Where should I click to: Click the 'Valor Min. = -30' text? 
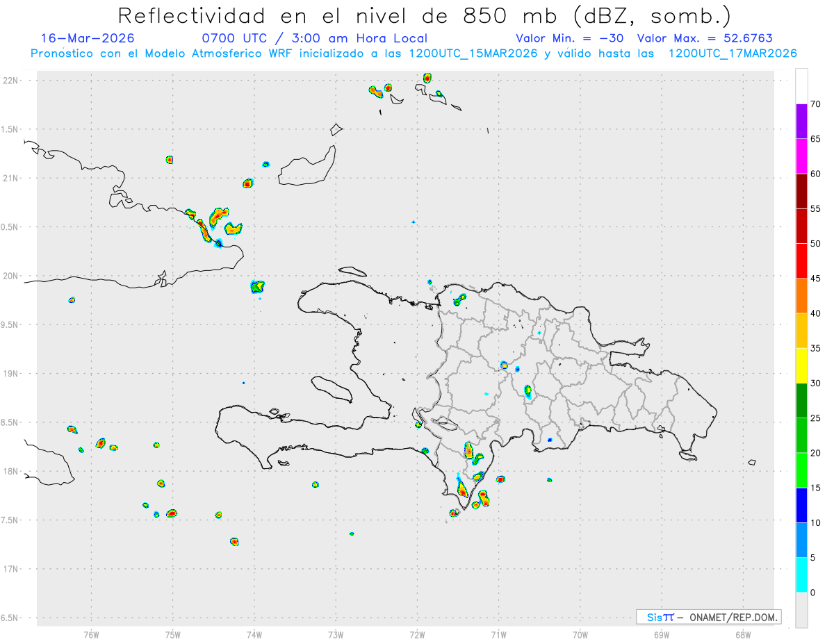point(570,38)
